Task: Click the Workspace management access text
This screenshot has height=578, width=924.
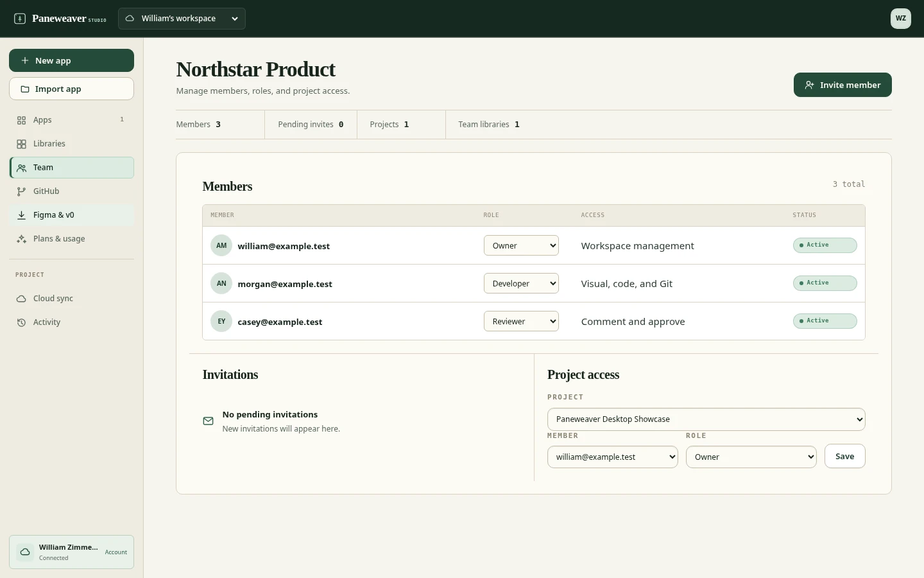Action: [637, 246]
